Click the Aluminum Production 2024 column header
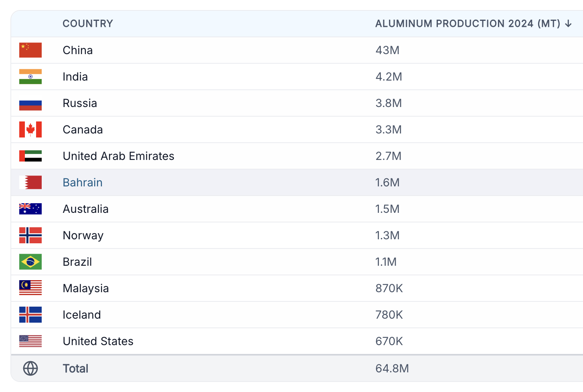 coord(468,24)
